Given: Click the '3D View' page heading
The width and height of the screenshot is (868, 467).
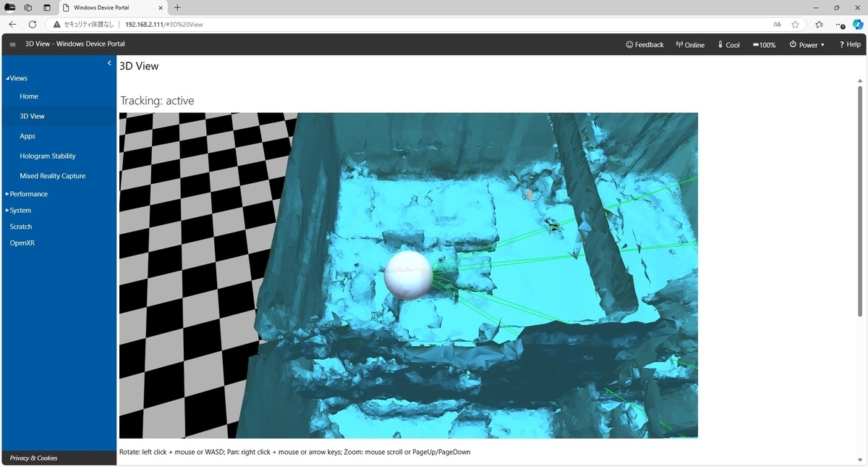Looking at the screenshot, I should (x=139, y=66).
